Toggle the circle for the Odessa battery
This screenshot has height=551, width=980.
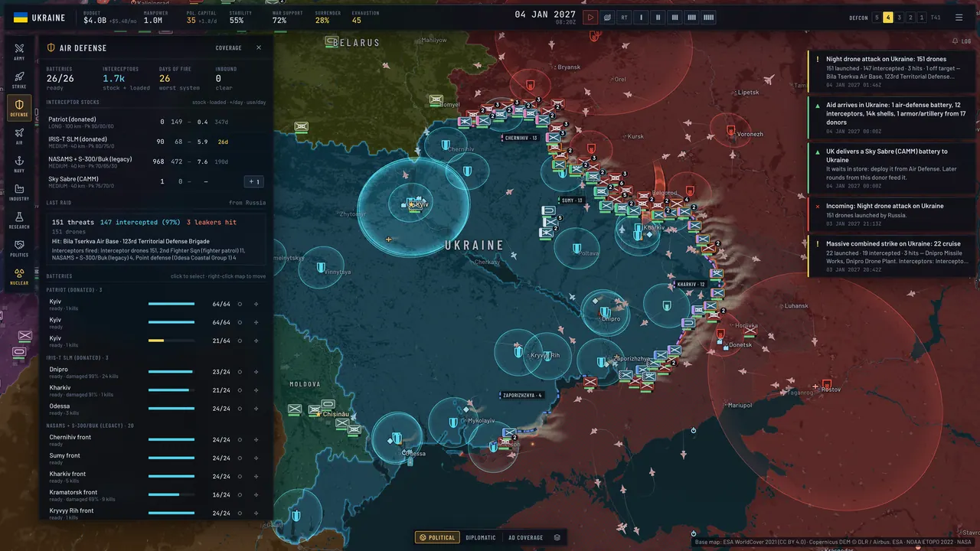240,409
